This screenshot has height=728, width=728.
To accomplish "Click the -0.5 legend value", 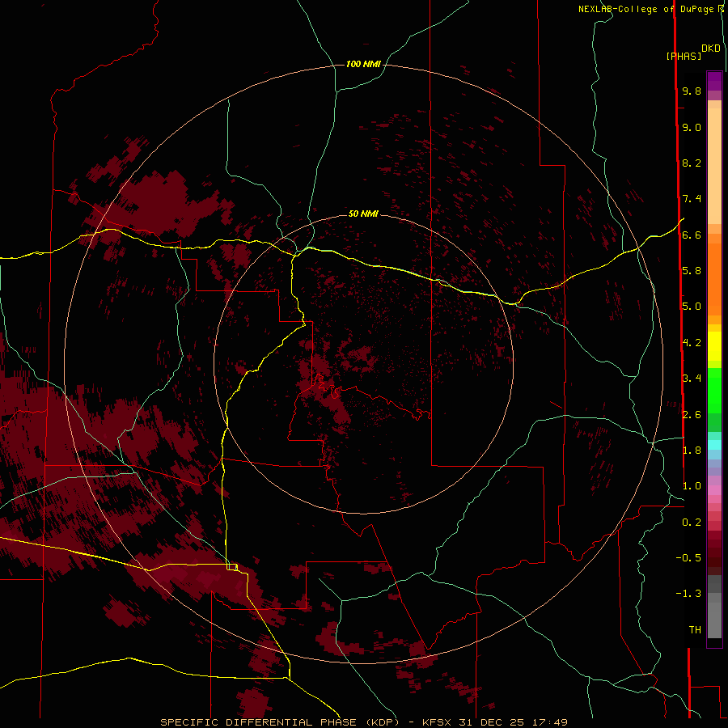I will pos(688,558).
